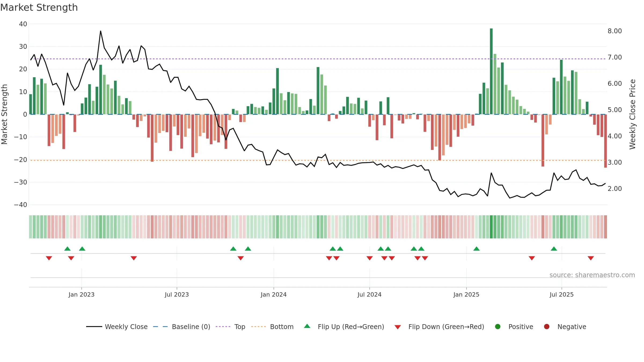Viewport: 644px width, 362px height.
Task: Click the 'Weekly Close Price' right axis title
Action: tap(633, 114)
